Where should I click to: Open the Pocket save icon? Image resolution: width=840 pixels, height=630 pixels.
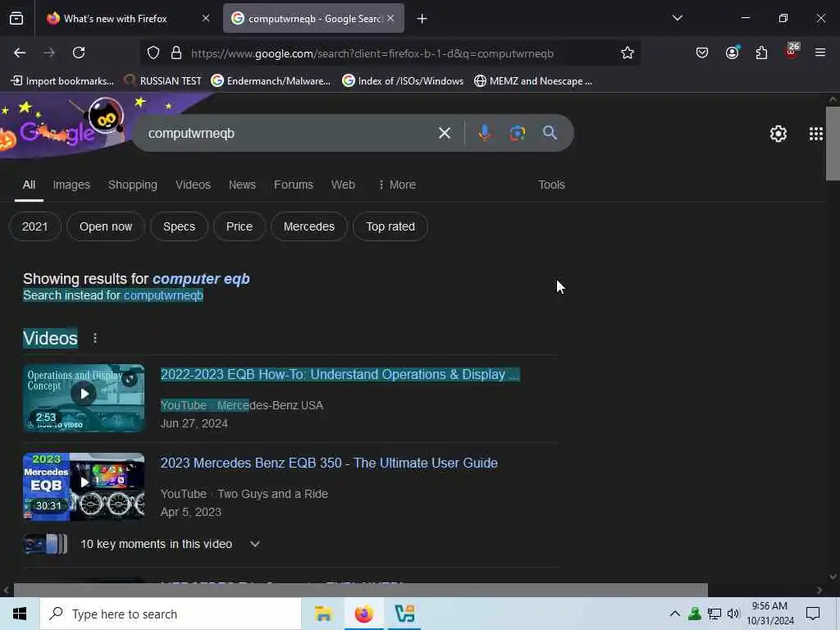click(702, 52)
